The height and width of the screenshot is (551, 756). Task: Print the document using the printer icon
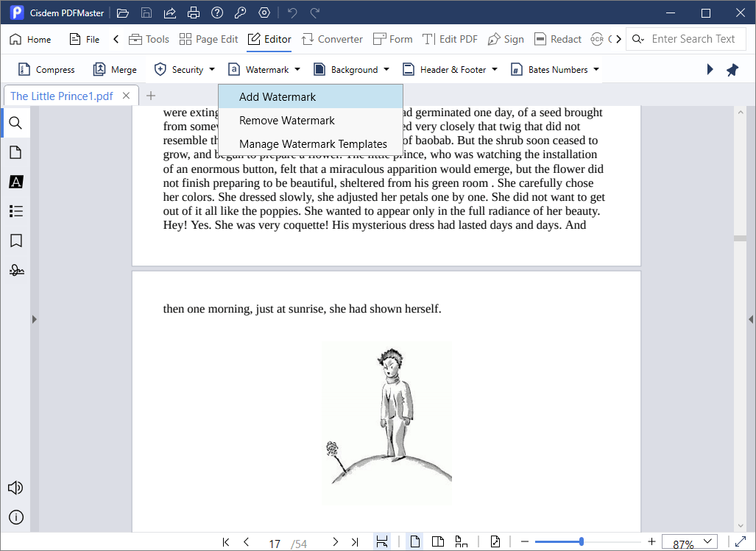194,13
